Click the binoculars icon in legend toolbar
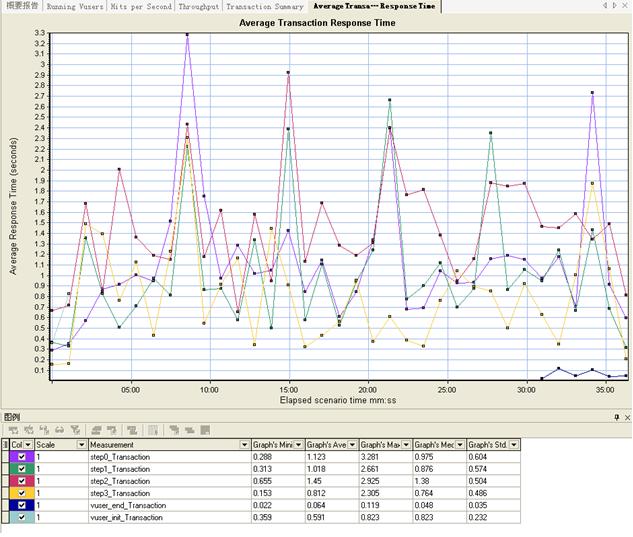 (59, 430)
